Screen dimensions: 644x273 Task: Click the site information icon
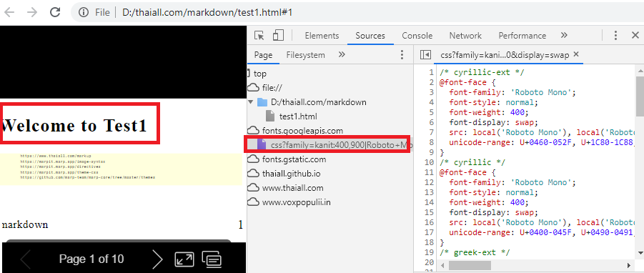click(x=84, y=12)
